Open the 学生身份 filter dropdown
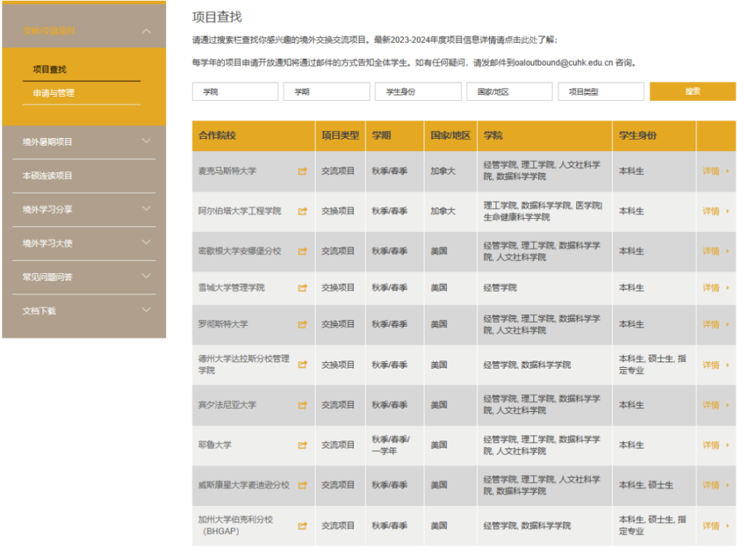756x550 pixels. (x=418, y=92)
